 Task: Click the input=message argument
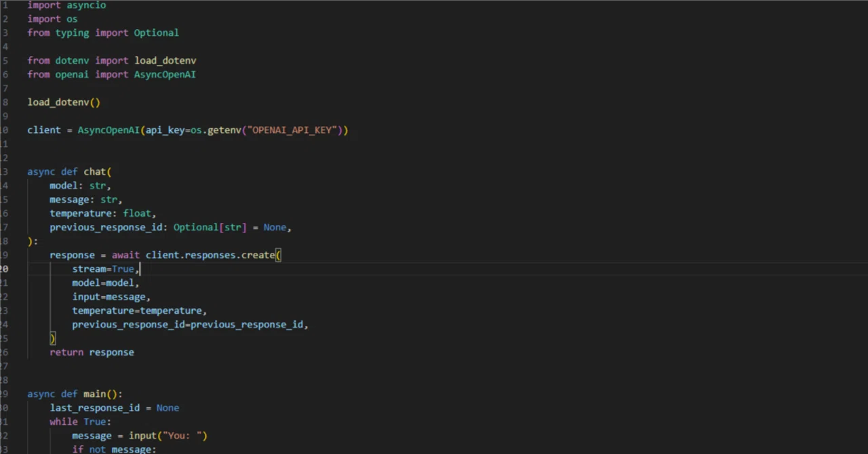pyautogui.click(x=108, y=297)
